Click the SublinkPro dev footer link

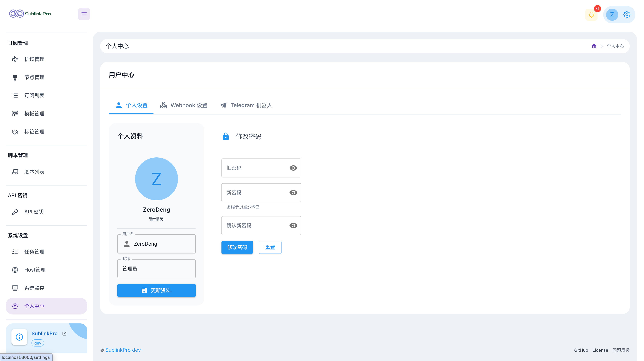click(123, 350)
